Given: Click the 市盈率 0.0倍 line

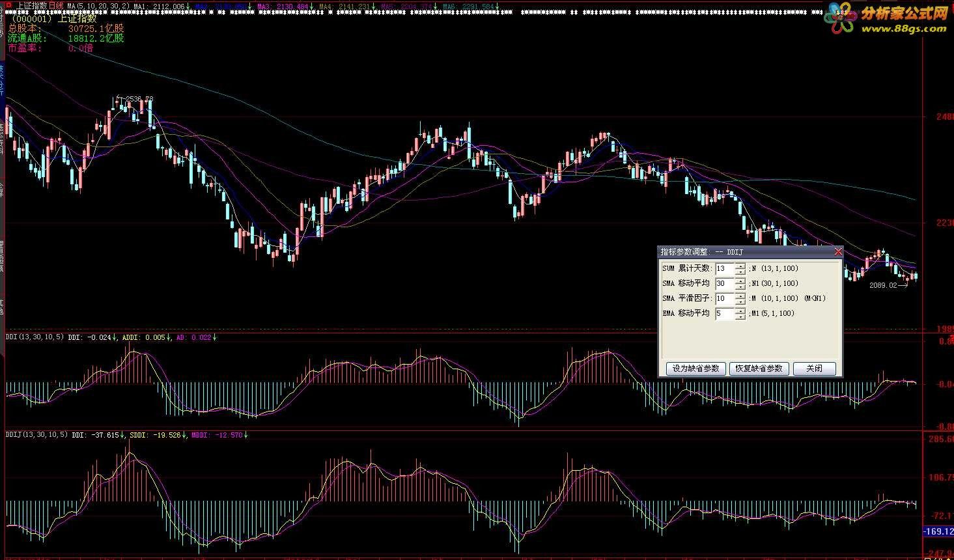Looking at the screenshot, I should tap(50, 48).
